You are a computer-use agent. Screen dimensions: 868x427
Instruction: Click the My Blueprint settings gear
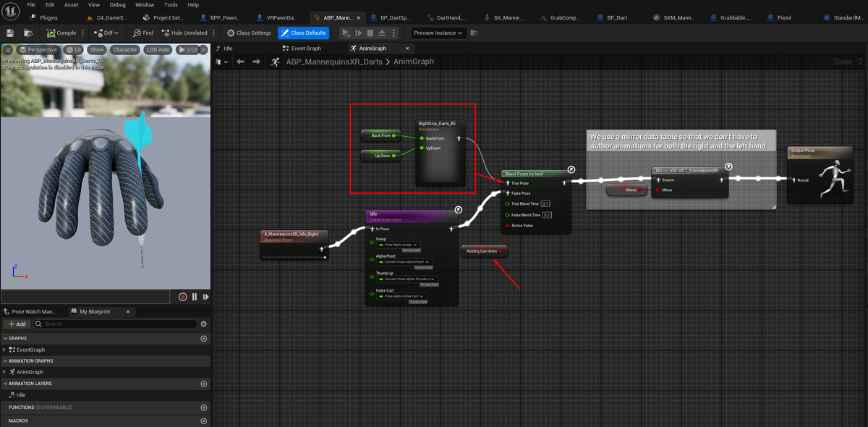pyautogui.click(x=203, y=324)
